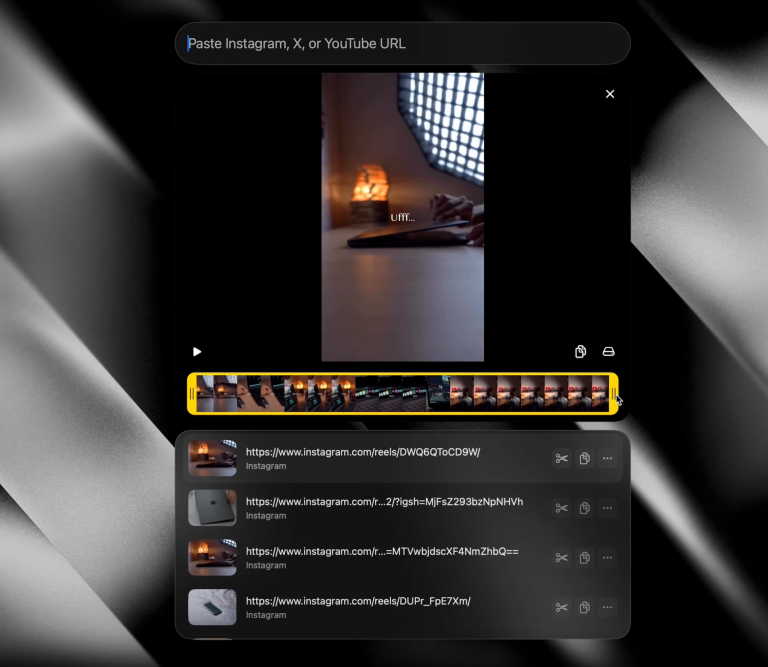Image resolution: width=768 pixels, height=667 pixels.
Task: Click the vertical video preview frame
Action: coord(403,217)
